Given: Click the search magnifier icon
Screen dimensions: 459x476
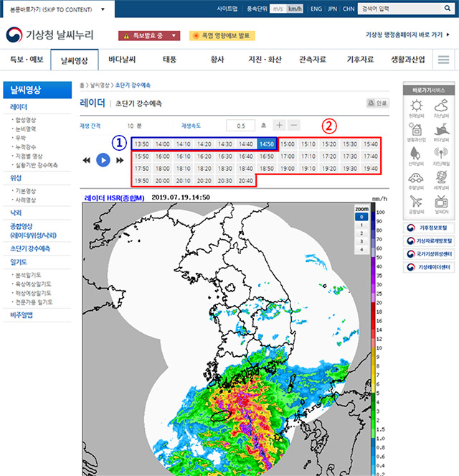Looking at the screenshot, I should [448, 9].
